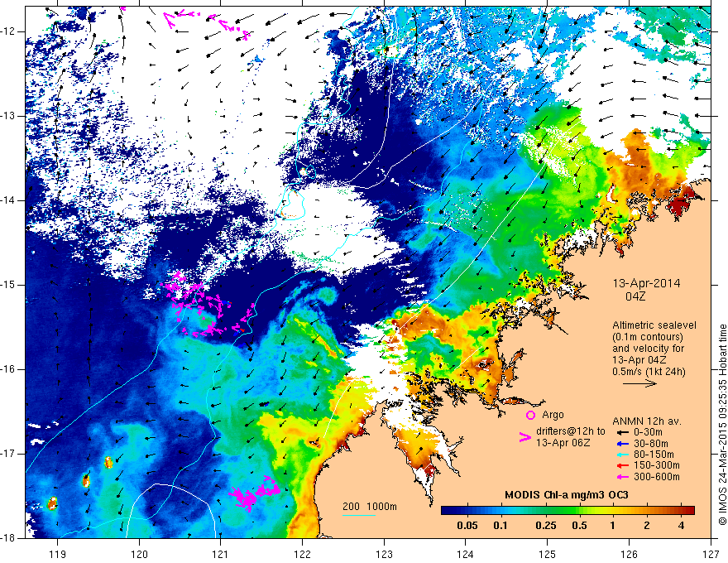This screenshot has height=563, width=728.
Task: Click the '0-30m' depth label
Action: (649, 432)
